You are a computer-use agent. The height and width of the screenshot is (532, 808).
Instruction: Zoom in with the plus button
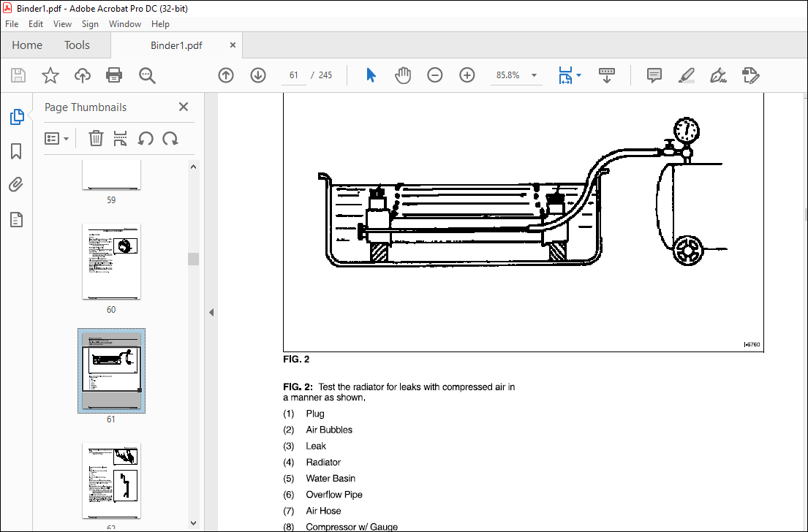[467, 75]
